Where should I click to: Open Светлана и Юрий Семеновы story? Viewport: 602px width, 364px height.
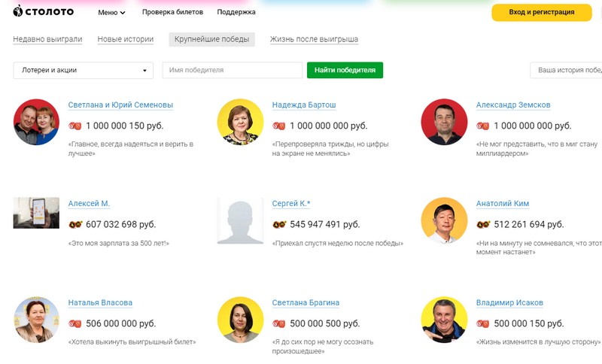pyautogui.click(x=120, y=105)
